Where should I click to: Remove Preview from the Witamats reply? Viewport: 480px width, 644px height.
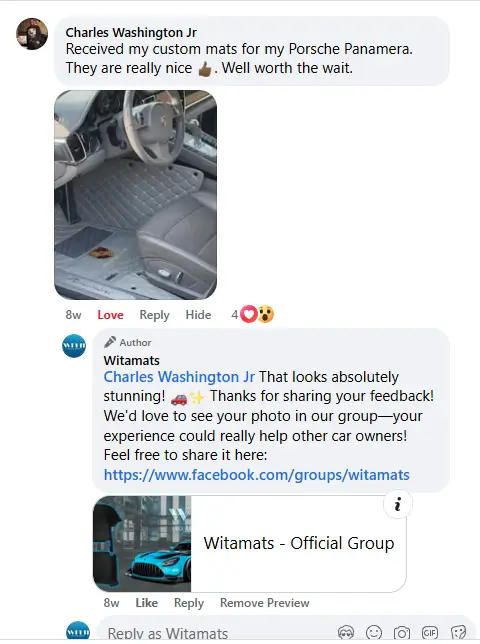(264, 603)
